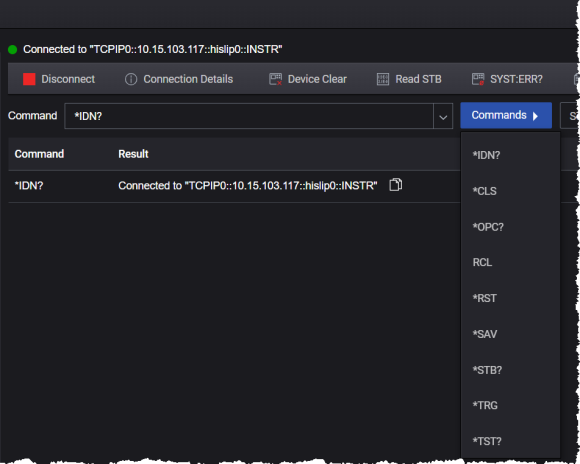The height and width of the screenshot is (464, 580).
Task: Click the Disconnect button label
Action: click(68, 79)
